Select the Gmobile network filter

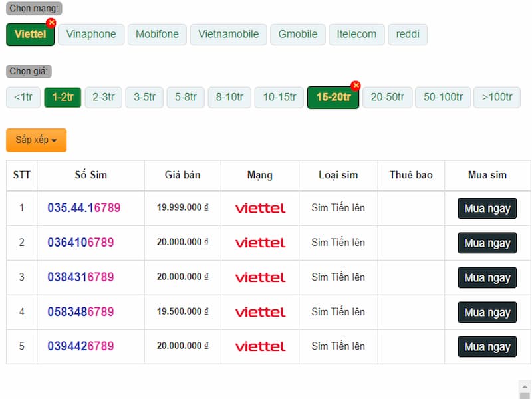click(298, 35)
